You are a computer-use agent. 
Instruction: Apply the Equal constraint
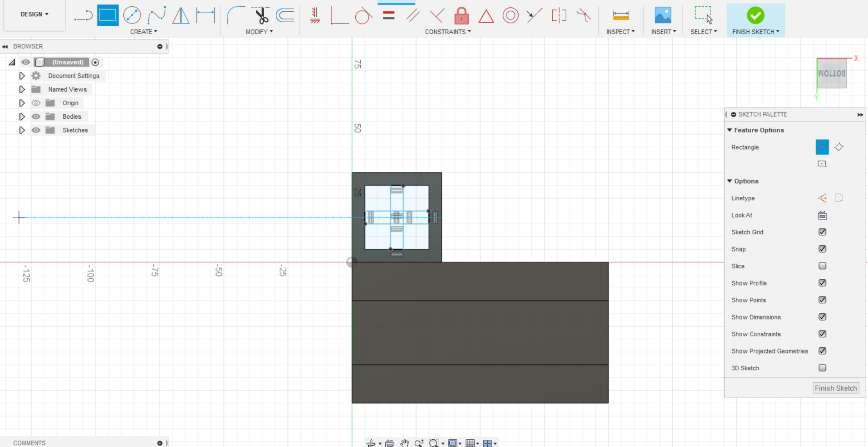[388, 15]
